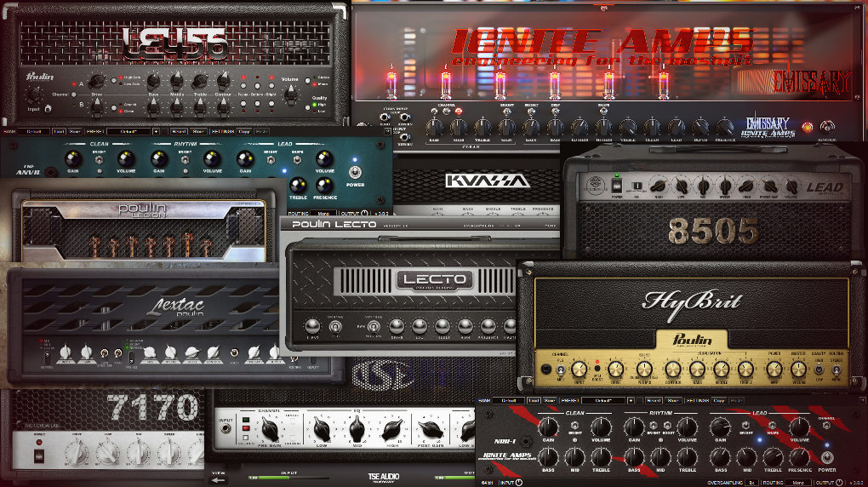Click the HyBrit input jack
Image resolution: width=868 pixels, height=487 pixels.
click(x=546, y=369)
